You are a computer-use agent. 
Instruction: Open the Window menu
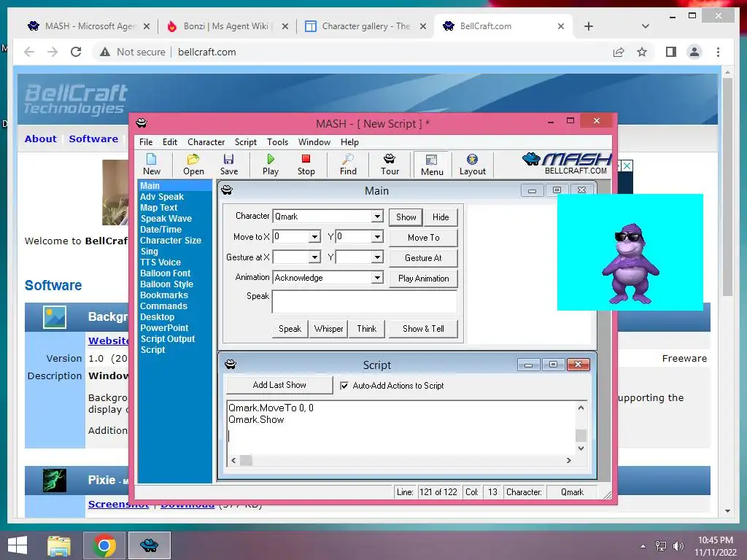pyautogui.click(x=314, y=142)
